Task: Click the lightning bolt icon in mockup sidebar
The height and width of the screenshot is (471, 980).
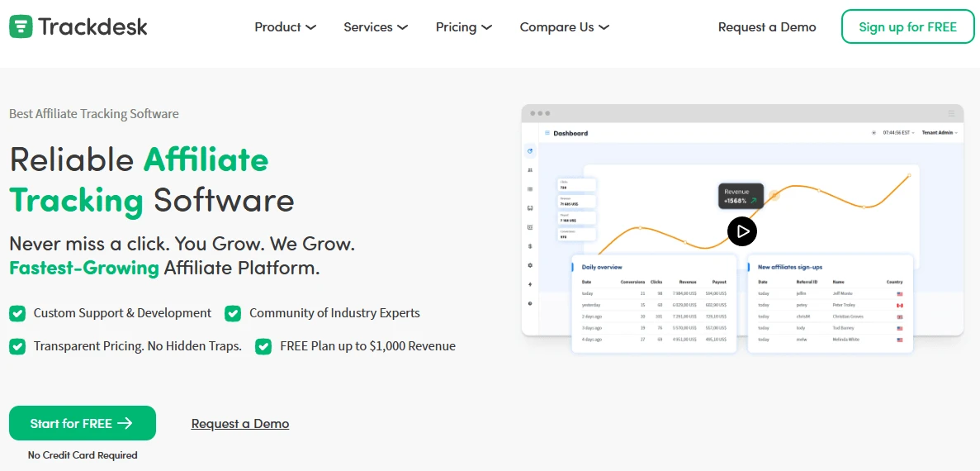Action: (x=530, y=284)
